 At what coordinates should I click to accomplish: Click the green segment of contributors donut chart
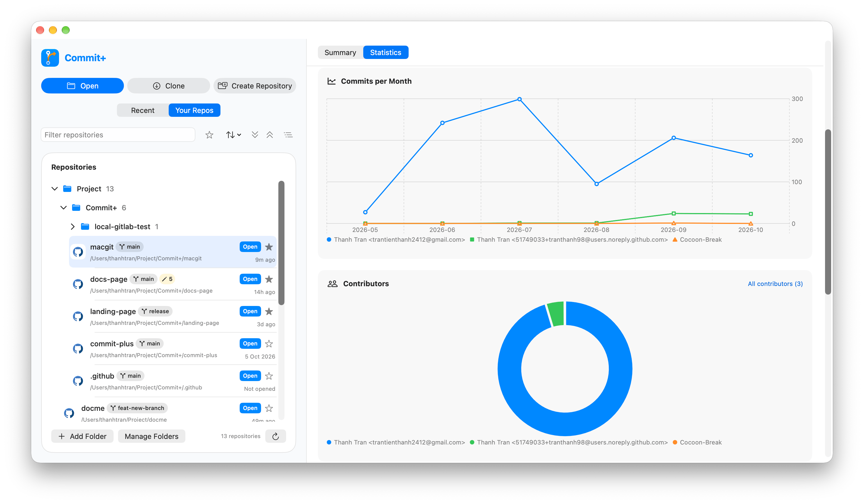[556, 313]
